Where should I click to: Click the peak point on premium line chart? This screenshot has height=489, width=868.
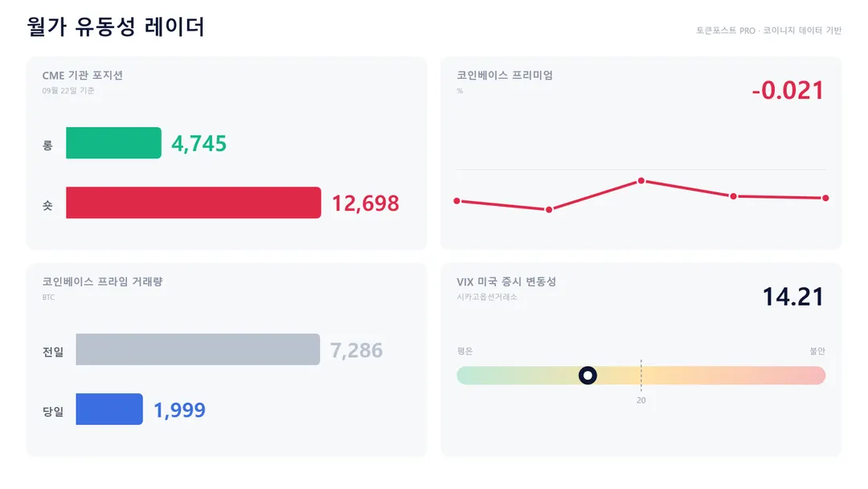(641, 181)
